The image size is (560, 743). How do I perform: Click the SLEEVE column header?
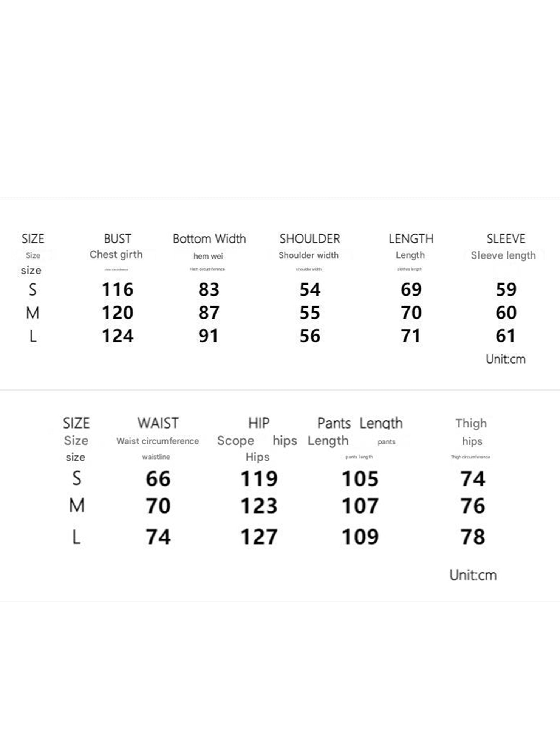pos(506,239)
